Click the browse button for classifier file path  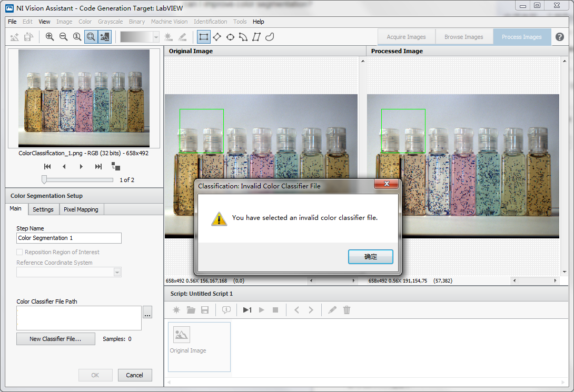pyautogui.click(x=147, y=312)
